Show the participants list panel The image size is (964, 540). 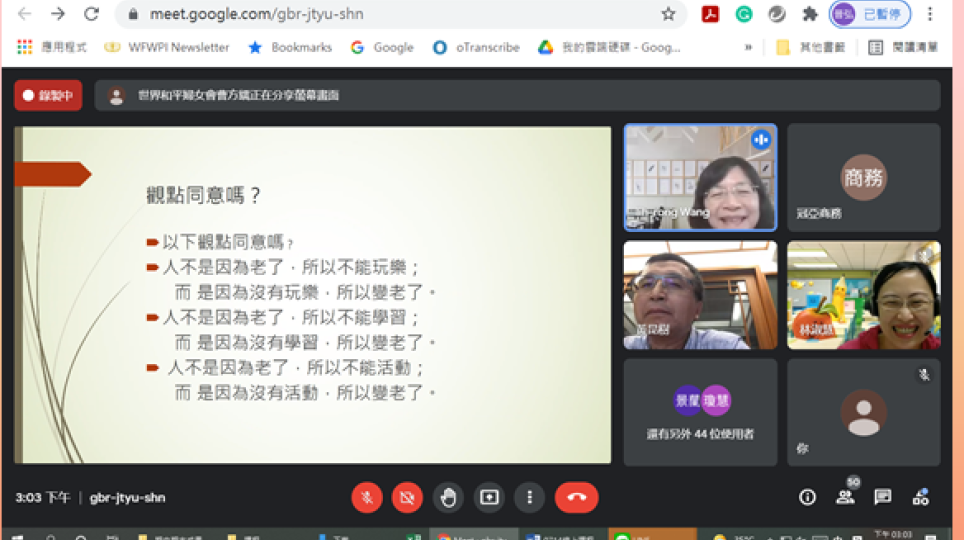click(x=845, y=497)
